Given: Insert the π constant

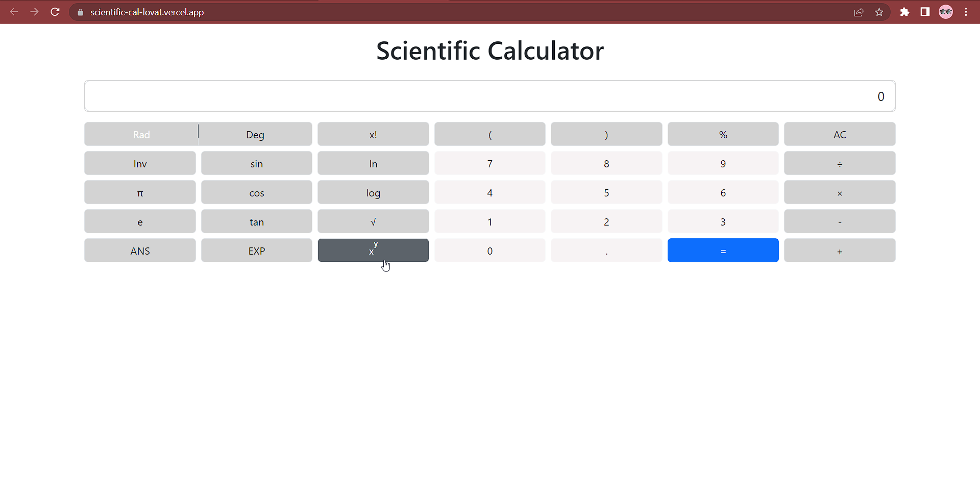Looking at the screenshot, I should coord(140,192).
